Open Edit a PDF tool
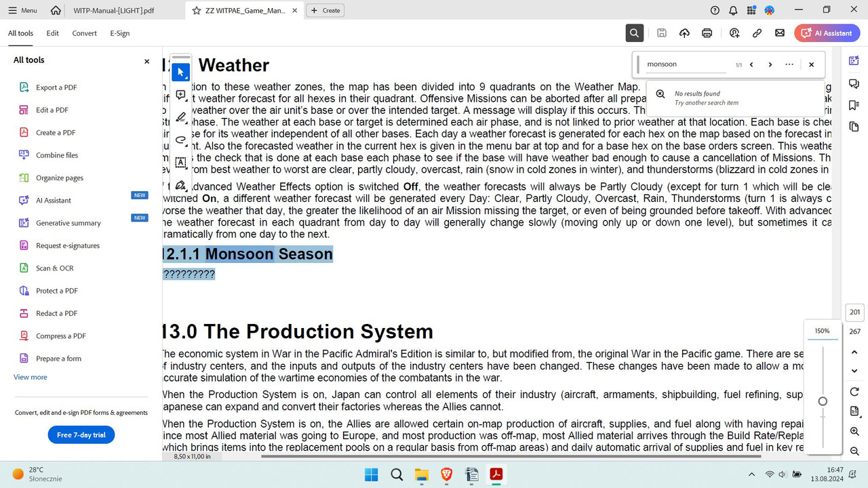Image resolution: width=868 pixels, height=488 pixels. pos(52,110)
